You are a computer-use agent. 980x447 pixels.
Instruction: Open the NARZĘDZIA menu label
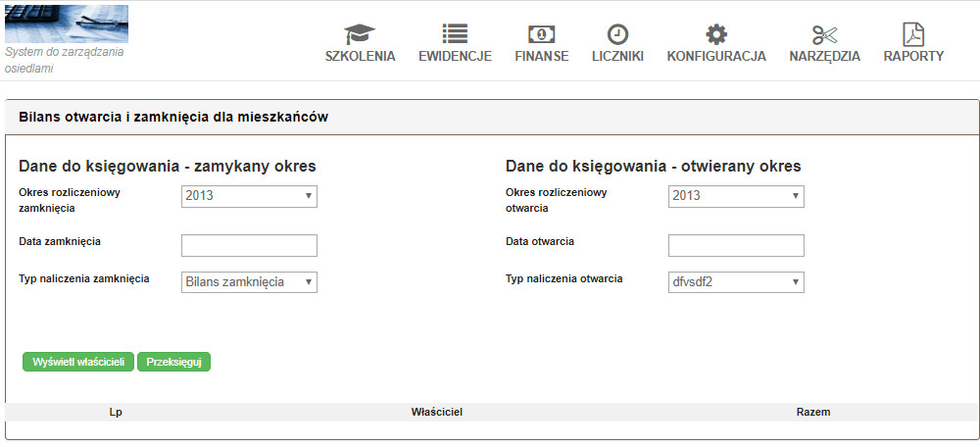tap(824, 56)
